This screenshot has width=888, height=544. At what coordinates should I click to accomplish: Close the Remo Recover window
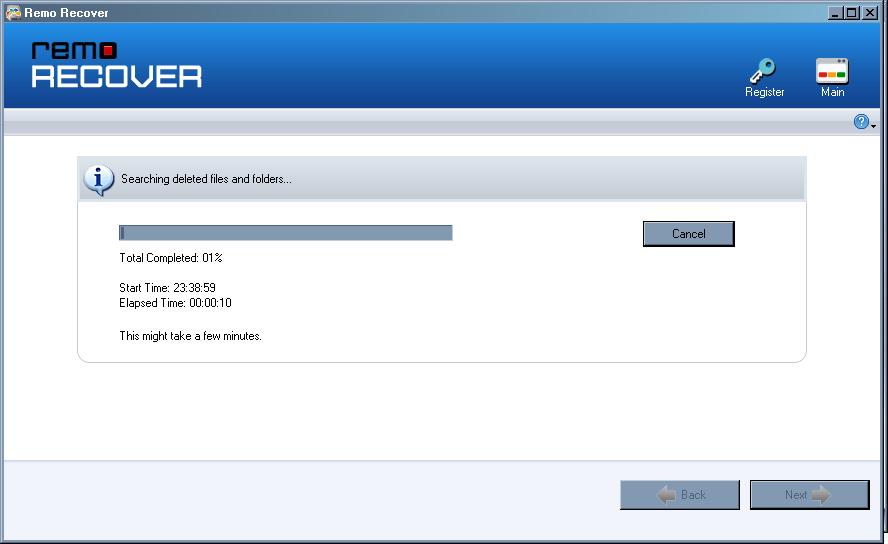(870, 12)
